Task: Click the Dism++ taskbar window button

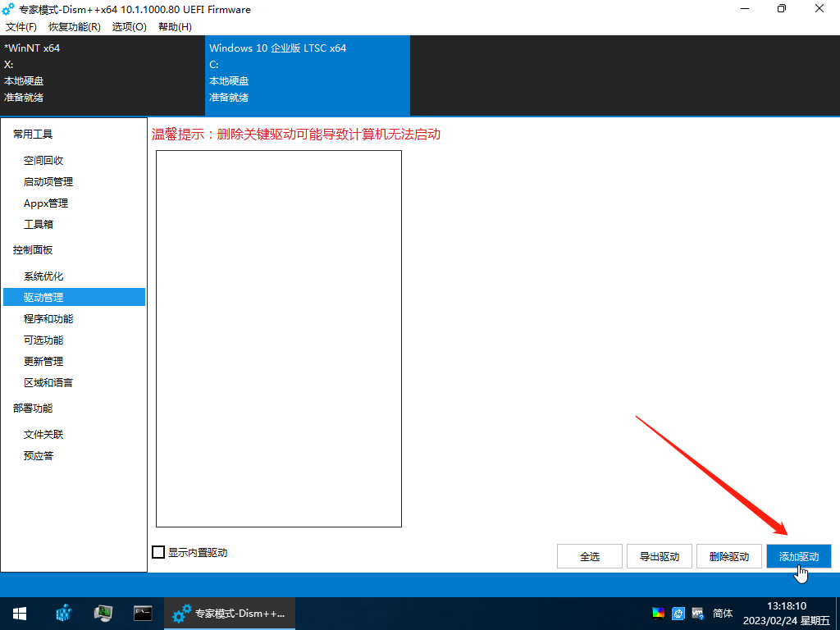Action: [x=230, y=613]
